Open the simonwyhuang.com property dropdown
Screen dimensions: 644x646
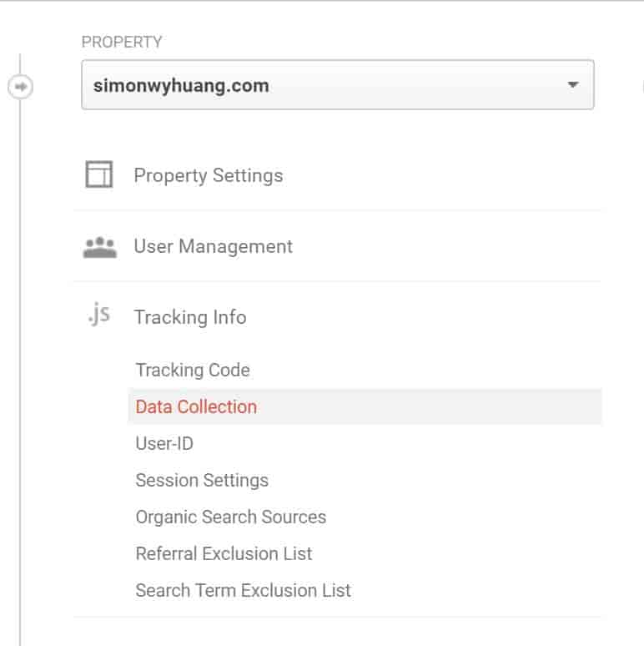pyautogui.click(x=338, y=84)
